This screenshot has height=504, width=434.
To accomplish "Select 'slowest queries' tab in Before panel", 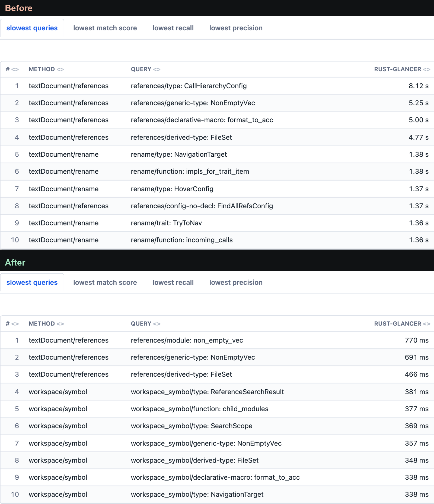I will pos(32,28).
